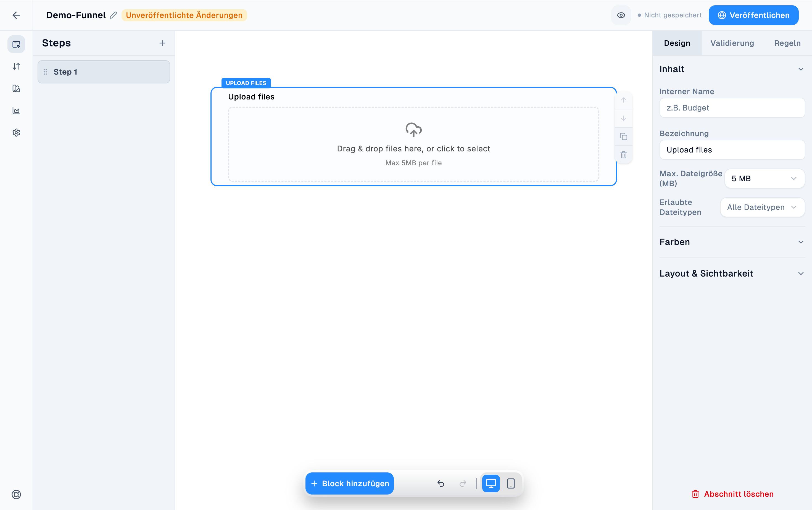Open the design theme sidebar icon
This screenshot has height=510, width=812.
tap(16, 88)
